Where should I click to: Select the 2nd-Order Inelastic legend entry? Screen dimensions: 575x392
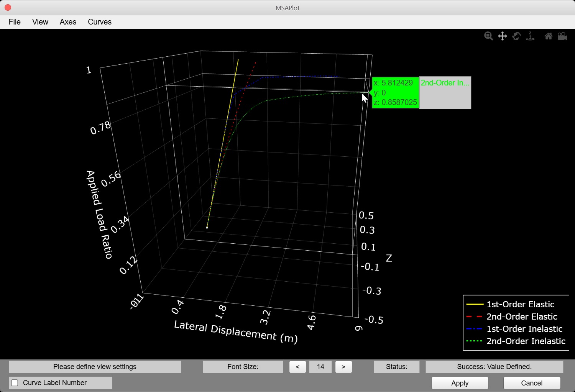pyautogui.click(x=526, y=341)
